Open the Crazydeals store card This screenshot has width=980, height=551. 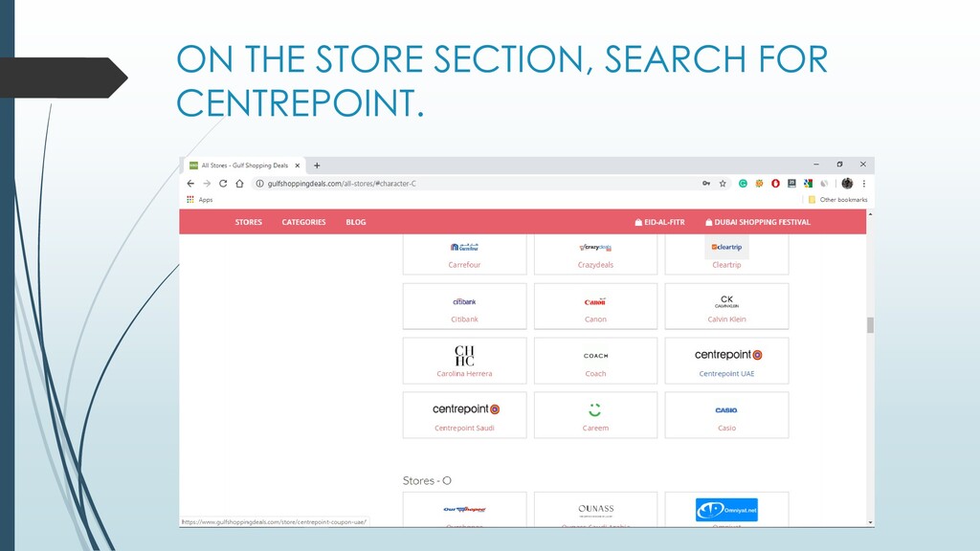tap(595, 254)
